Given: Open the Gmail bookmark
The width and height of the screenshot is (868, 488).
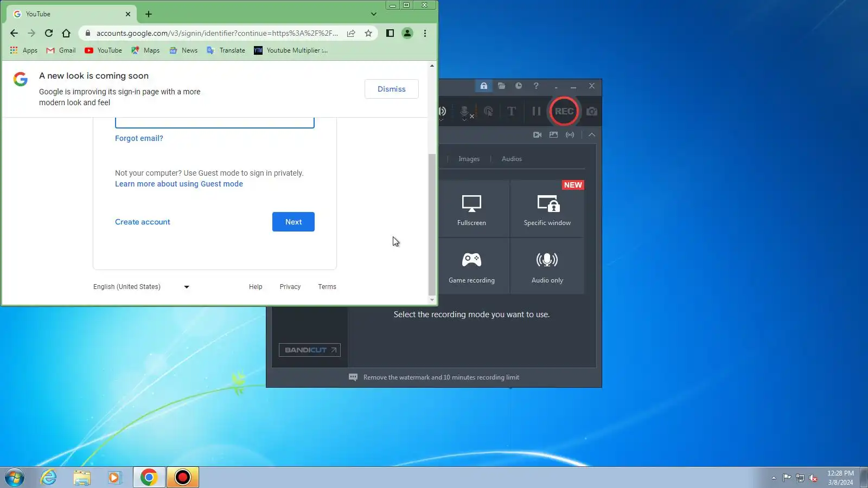Looking at the screenshot, I should (61, 50).
